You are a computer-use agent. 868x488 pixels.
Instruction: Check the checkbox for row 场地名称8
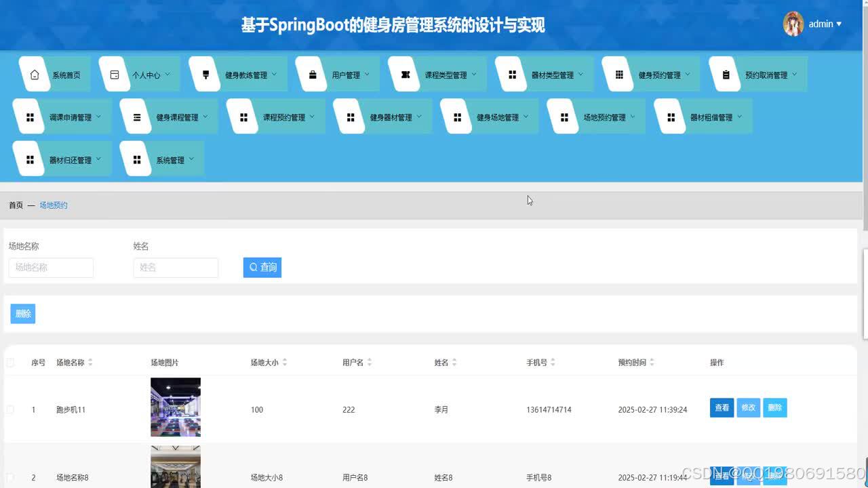click(x=10, y=477)
